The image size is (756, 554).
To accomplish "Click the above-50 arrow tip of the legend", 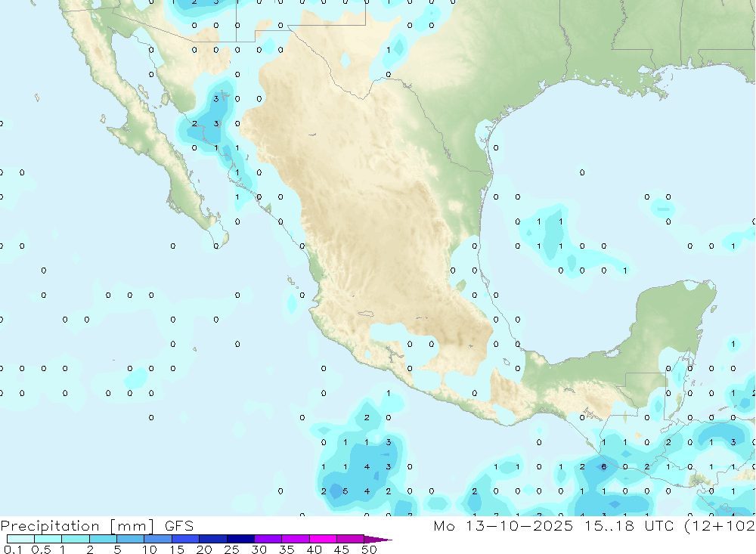I will coord(378,539).
